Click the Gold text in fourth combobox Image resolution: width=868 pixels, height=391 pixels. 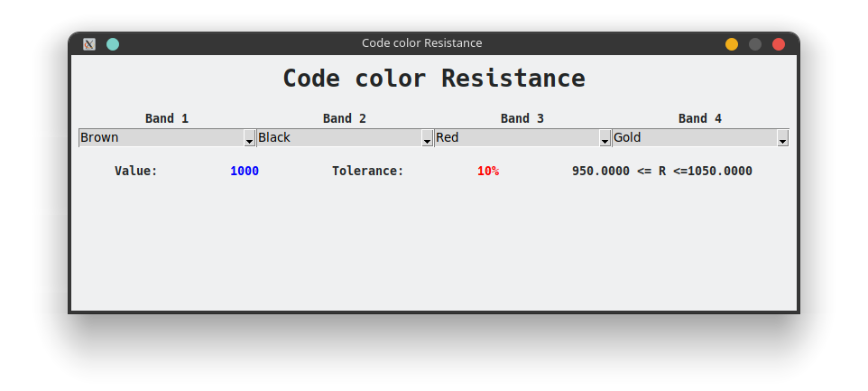(x=627, y=137)
